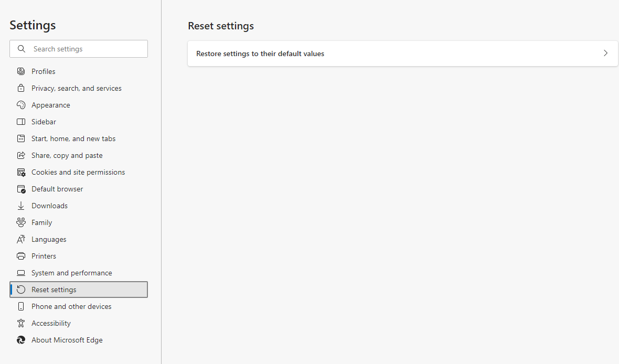Screen dimensions: 619x364
Task: Select the highlighted Reset settings entry
Action: point(79,290)
